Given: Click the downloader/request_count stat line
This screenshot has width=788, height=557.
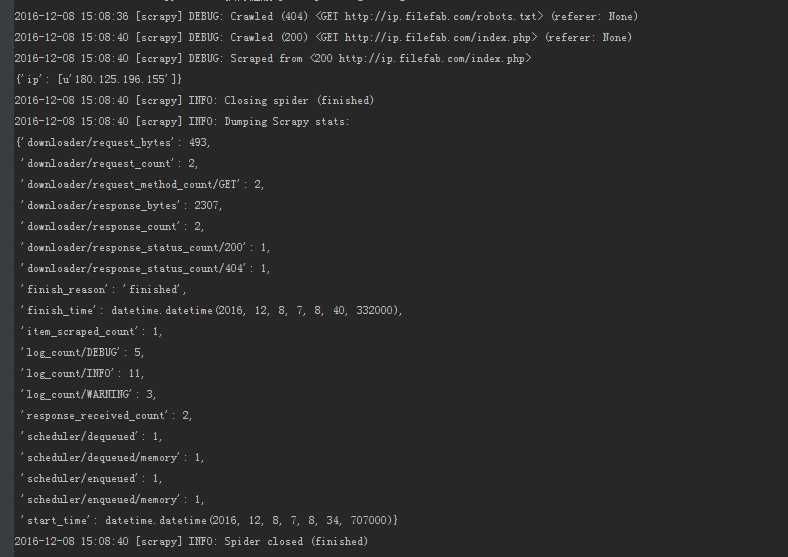Looking at the screenshot, I should tap(109, 164).
